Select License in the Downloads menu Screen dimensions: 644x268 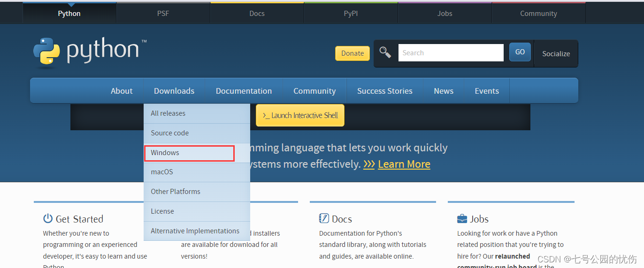(x=197, y=211)
